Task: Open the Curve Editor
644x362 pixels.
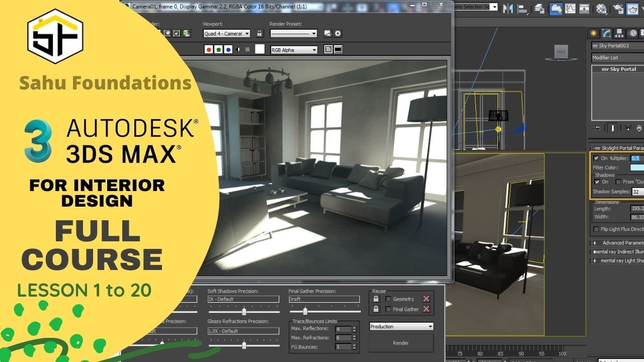Action: 570,9
